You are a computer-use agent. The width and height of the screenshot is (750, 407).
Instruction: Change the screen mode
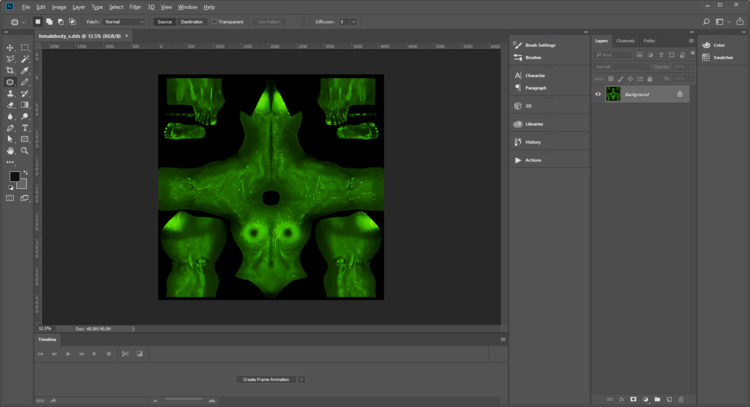pos(25,198)
